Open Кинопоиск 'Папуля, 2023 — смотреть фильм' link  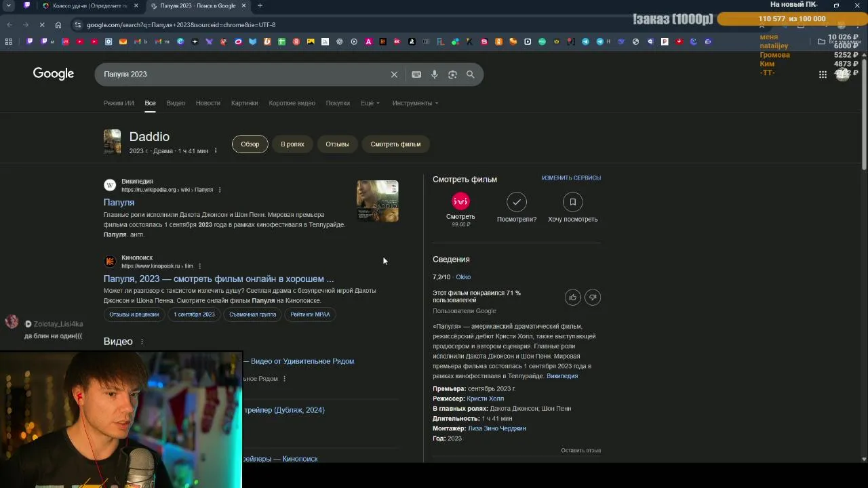pos(218,279)
